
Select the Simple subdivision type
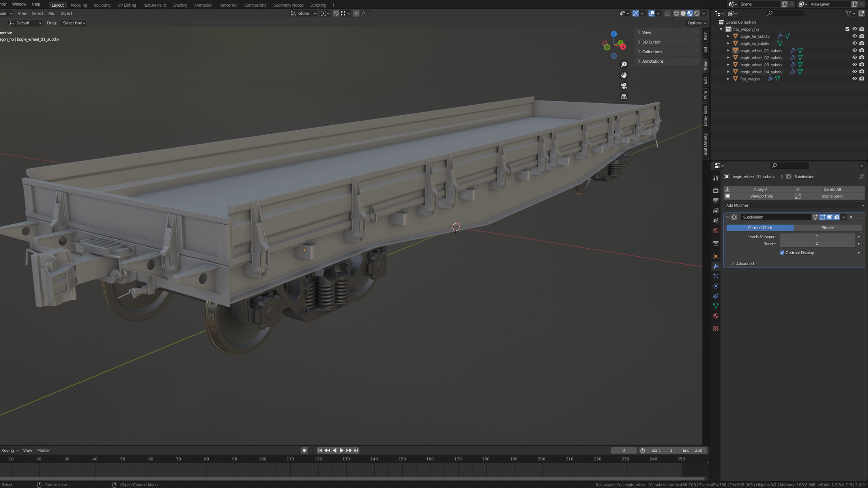(828, 228)
